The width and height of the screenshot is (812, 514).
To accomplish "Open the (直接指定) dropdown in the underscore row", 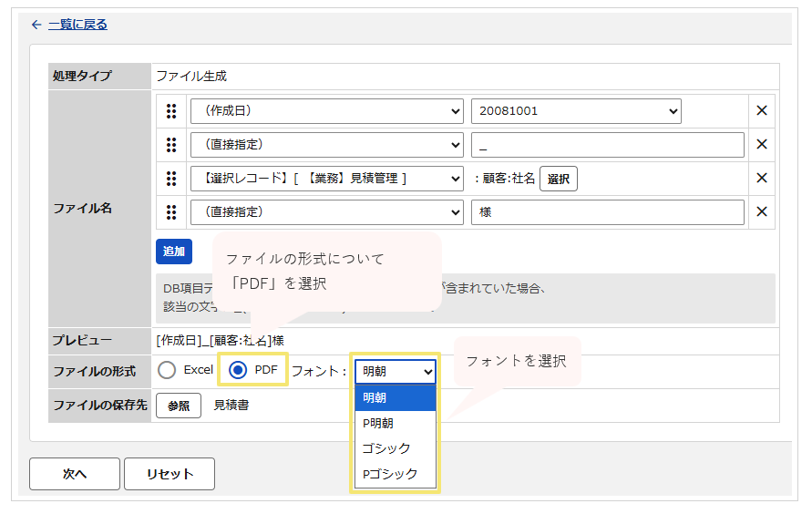I will tap(327, 145).
